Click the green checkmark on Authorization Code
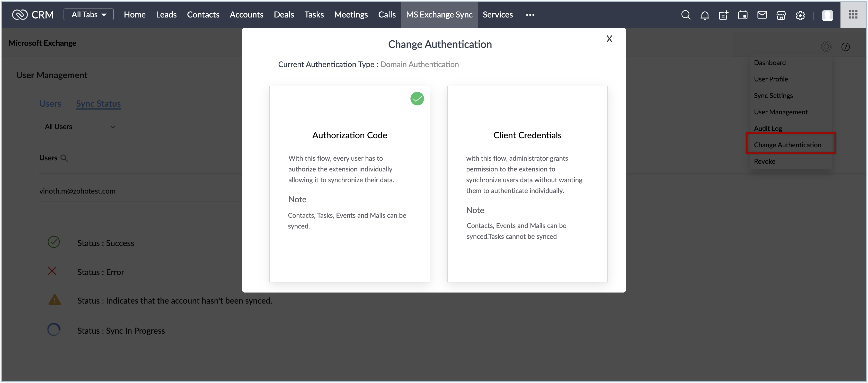Image resolution: width=868 pixels, height=383 pixels. pyautogui.click(x=417, y=99)
